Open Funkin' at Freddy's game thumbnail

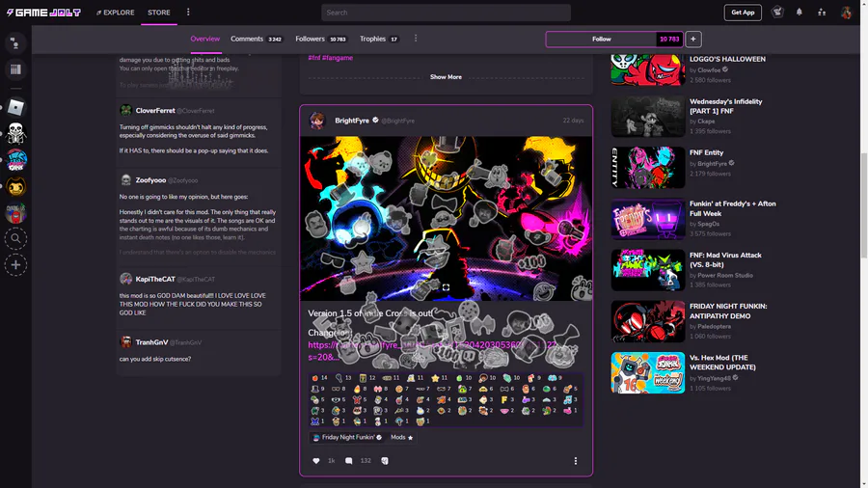pyautogui.click(x=648, y=219)
